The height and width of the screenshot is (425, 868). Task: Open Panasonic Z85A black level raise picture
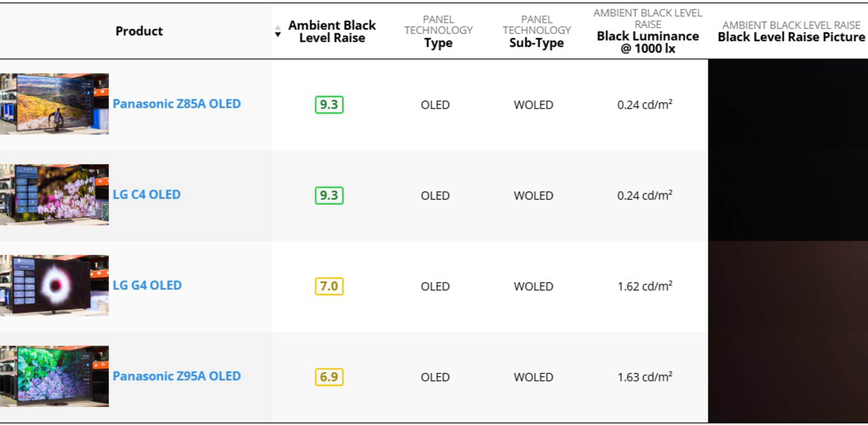pyautogui.click(x=788, y=105)
